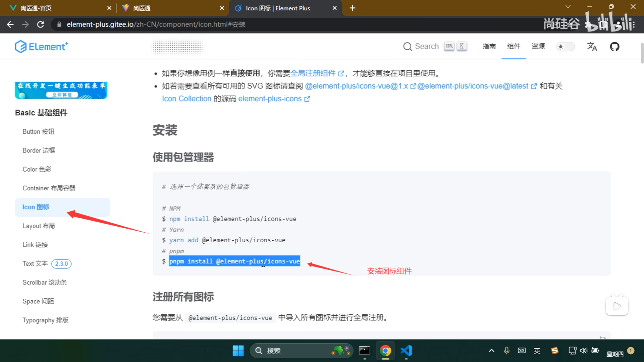Select Icon 图标 in the sidebar

click(36, 207)
